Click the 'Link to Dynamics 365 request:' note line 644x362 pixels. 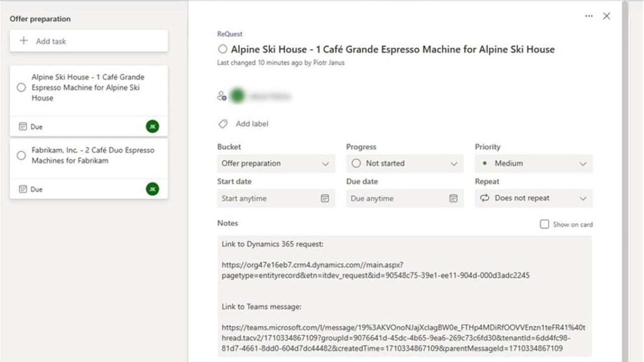(x=273, y=244)
